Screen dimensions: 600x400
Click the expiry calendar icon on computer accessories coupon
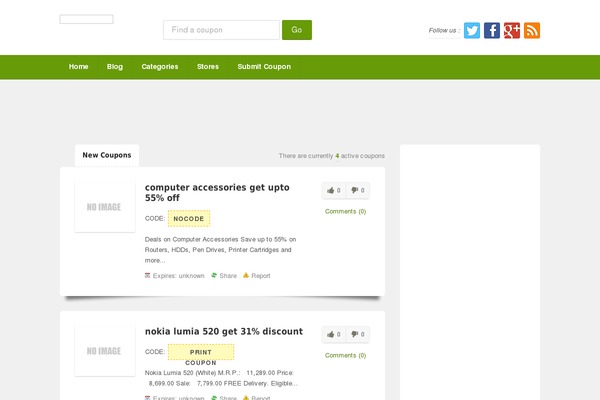click(147, 275)
